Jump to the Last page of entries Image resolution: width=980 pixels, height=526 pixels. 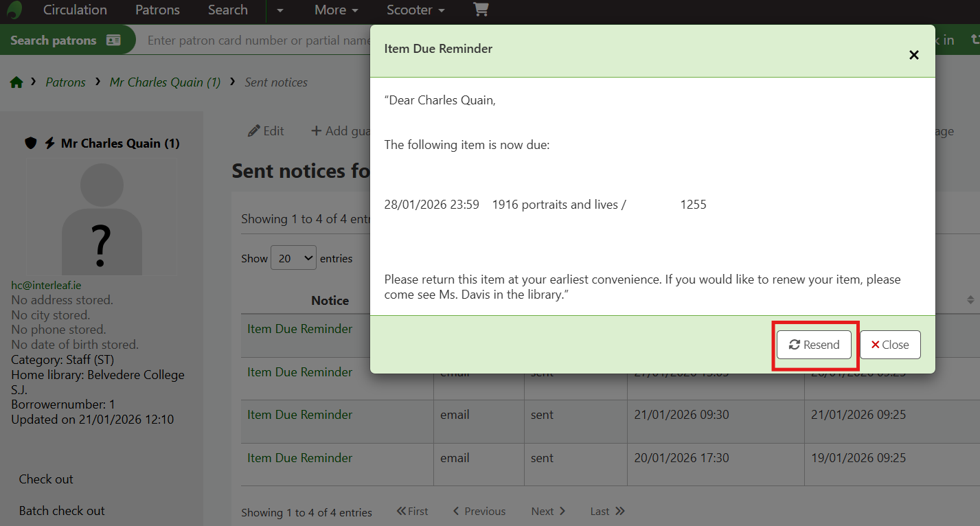pyautogui.click(x=608, y=512)
